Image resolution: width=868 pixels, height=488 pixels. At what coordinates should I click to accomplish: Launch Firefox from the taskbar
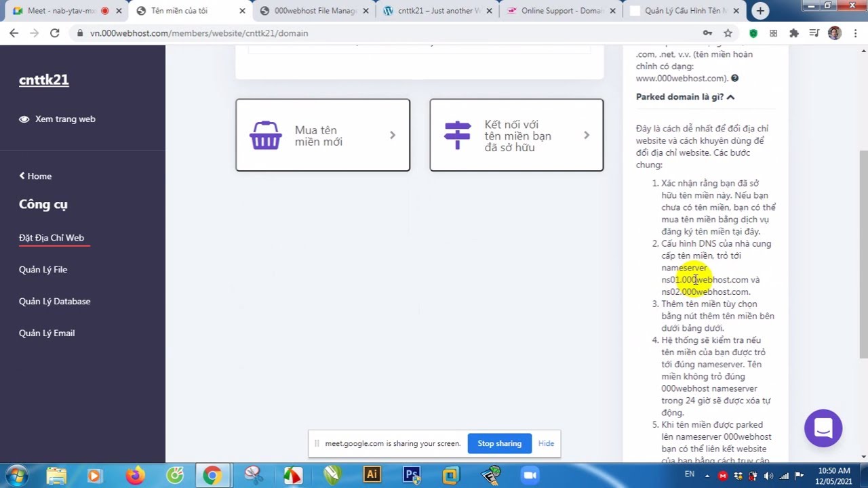pos(135,476)
